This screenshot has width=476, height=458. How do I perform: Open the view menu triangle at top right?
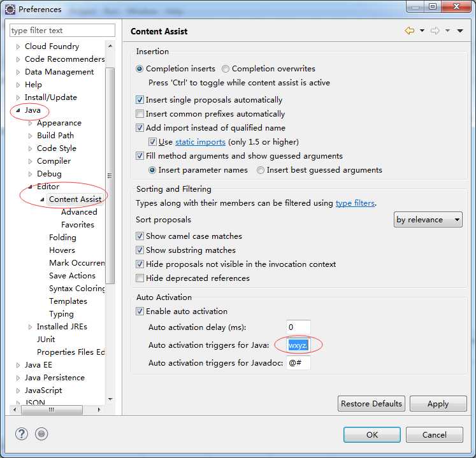[x=460, y=31]
